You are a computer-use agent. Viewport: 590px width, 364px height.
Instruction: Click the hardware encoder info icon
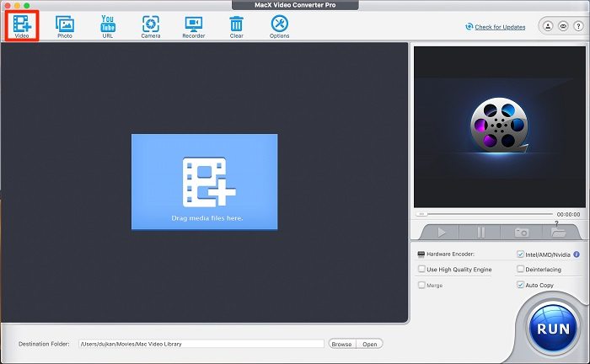577,254
